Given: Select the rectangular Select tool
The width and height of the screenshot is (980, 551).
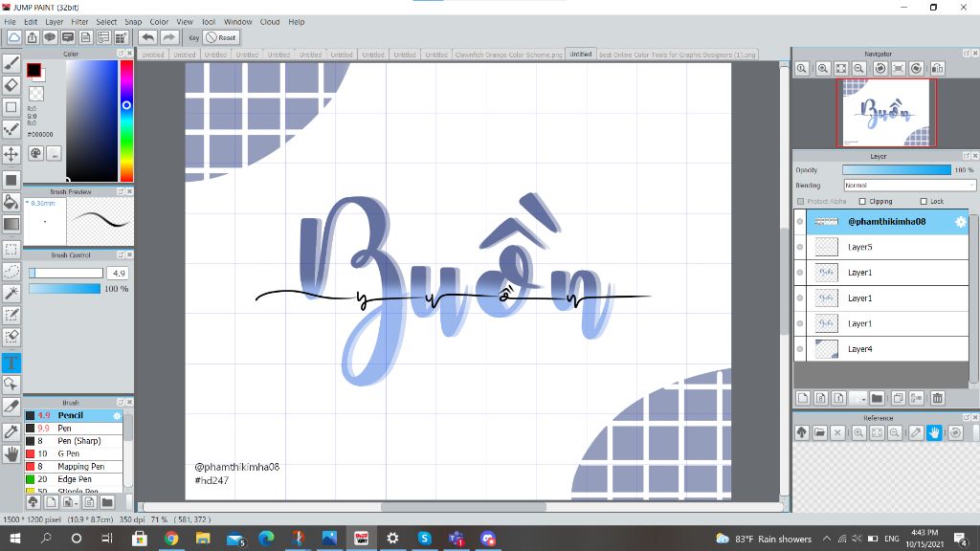Looking at the screenshot, I should 11,250.
